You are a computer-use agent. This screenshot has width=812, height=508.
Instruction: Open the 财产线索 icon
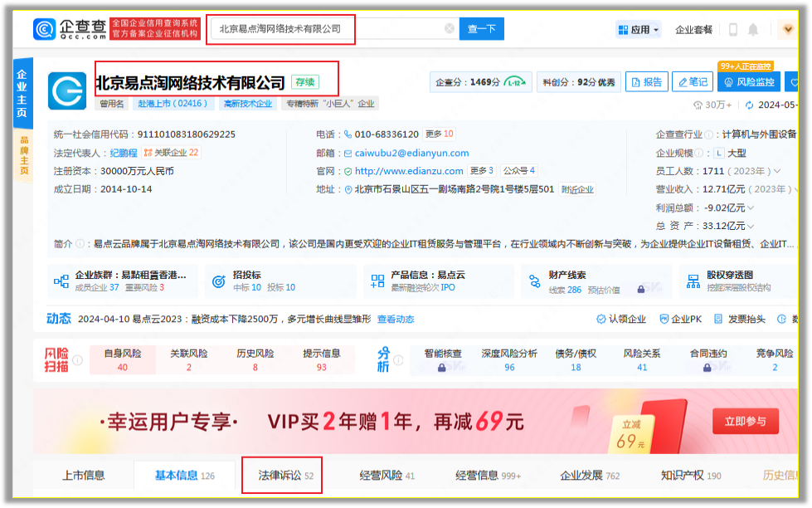[x=534, y=281]
